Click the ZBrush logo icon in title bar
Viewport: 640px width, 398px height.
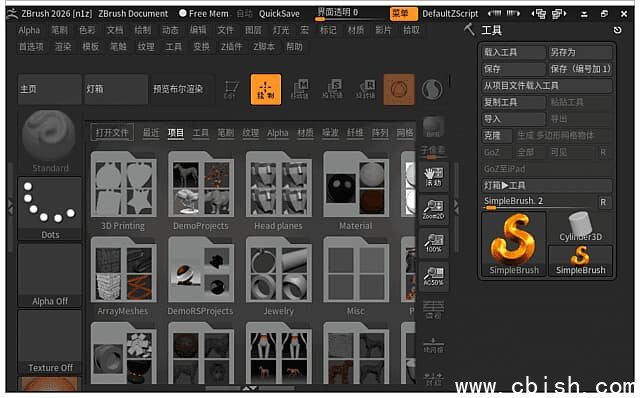point(12,13)
